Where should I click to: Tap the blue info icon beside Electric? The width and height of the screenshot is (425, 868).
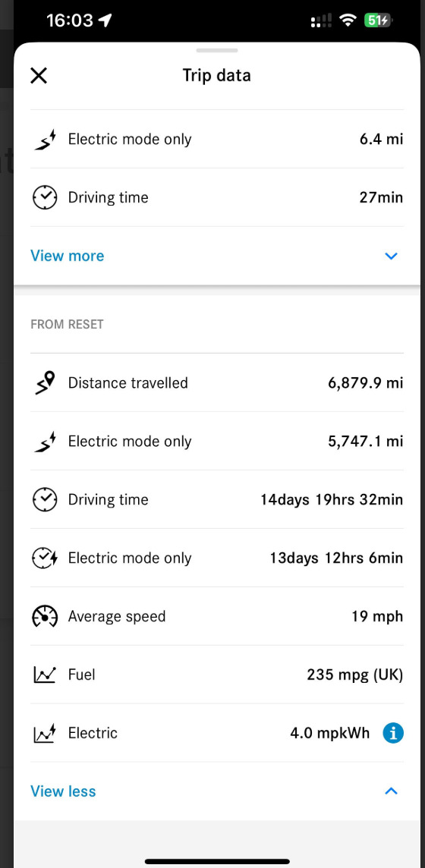[393, 733]
